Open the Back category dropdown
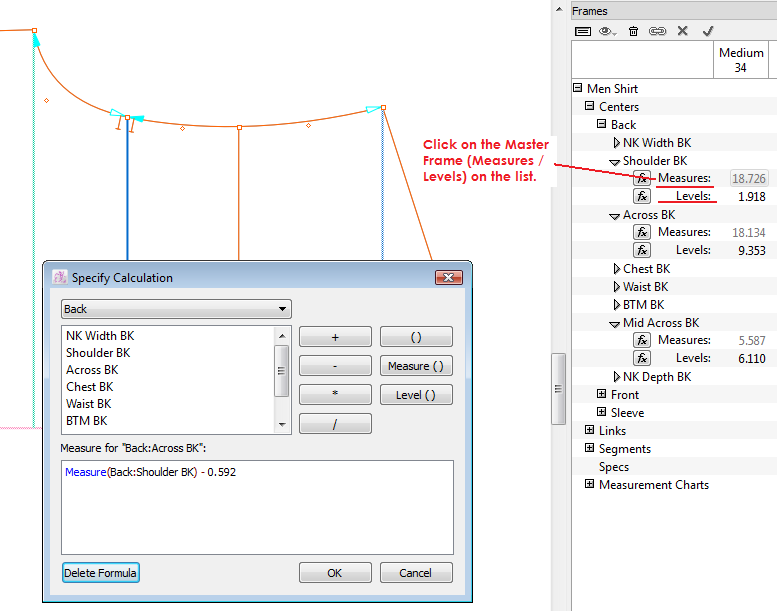The image size is (777, 611). (x=175, y=310)
